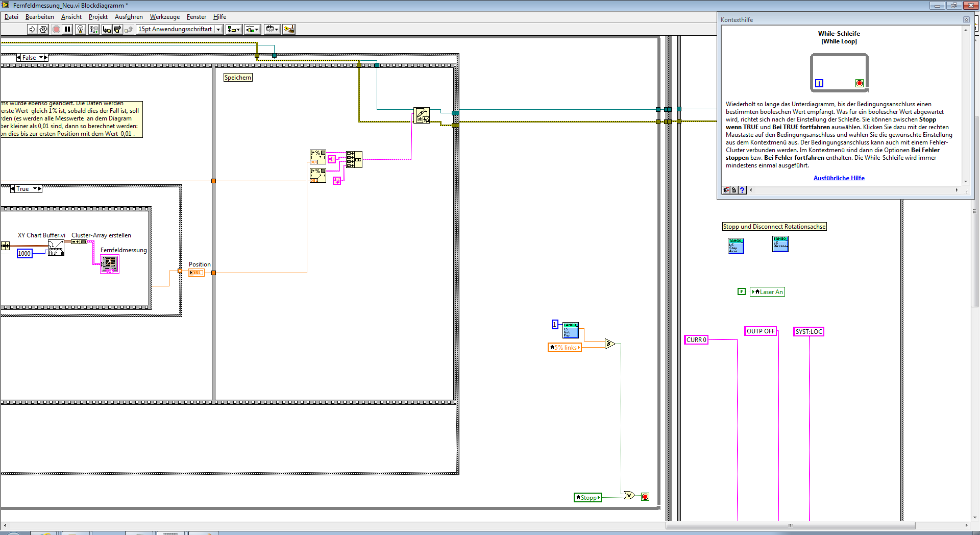Viewport: 980px width, 535px height.
Task: Toggle terminal display in Kontexthilfe
Action: pyautogui.click(x=725, y=190)
